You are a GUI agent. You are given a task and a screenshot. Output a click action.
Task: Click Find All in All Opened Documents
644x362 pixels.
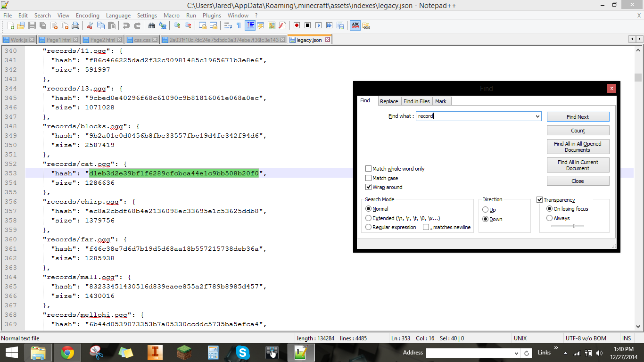pyautogui.click(x=578, y=147)
